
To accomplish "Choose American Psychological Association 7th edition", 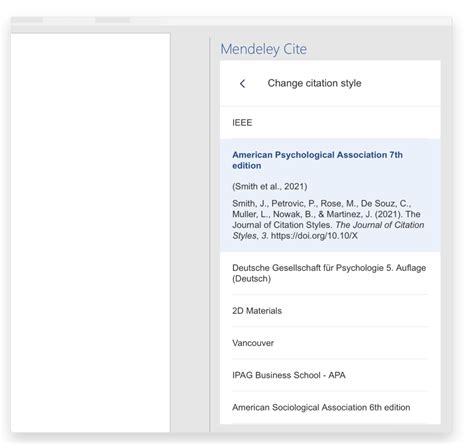I will point(317,160).
